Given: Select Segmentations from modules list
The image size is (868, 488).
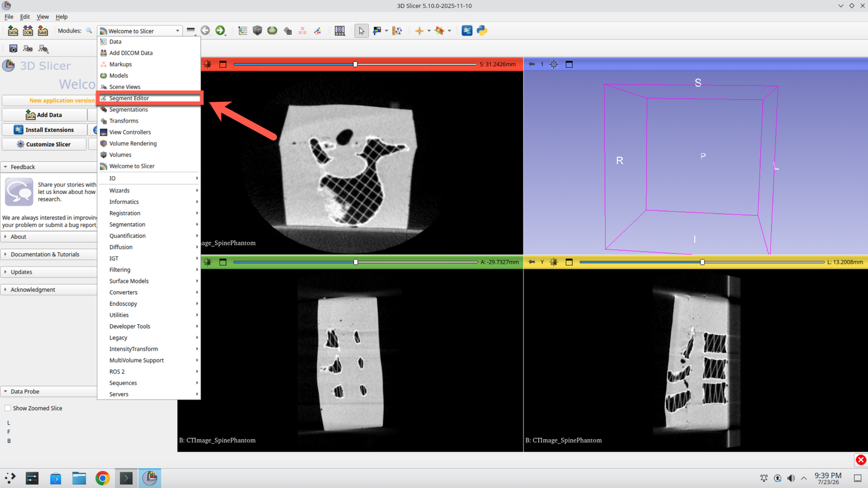Looking at the screenshot, I should pyautogui.click(x=149, y=110).
